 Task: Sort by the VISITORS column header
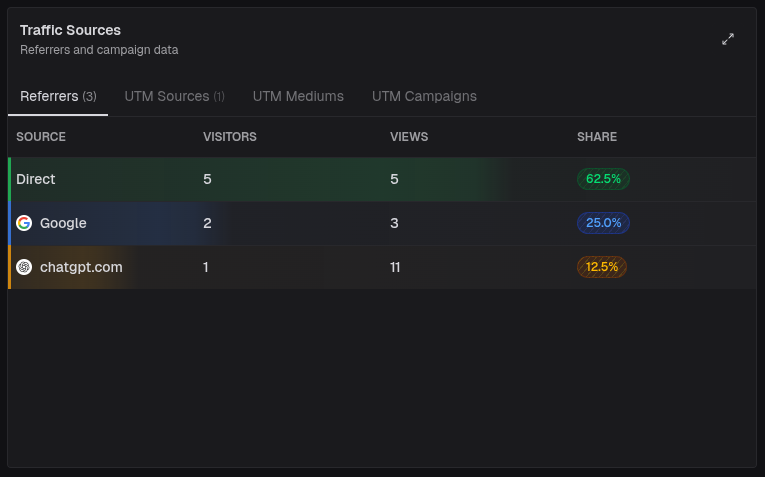[x=230, y=137]
